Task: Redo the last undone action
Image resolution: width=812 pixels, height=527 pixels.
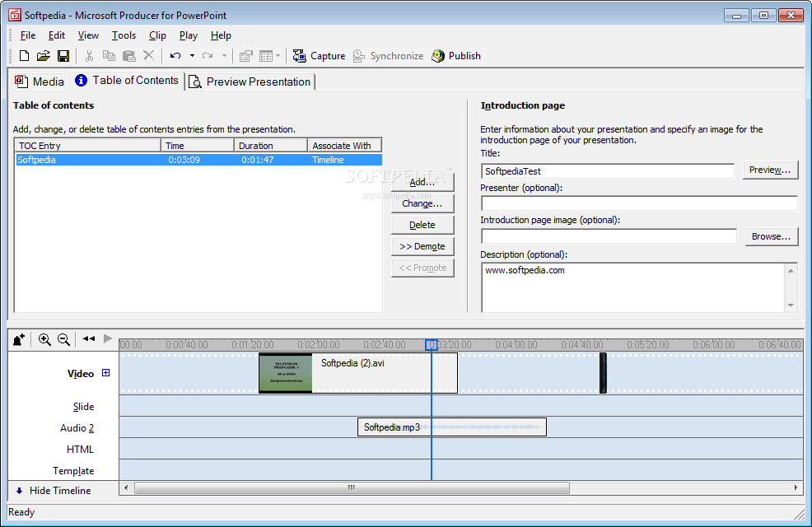Action: pos(208,56)
